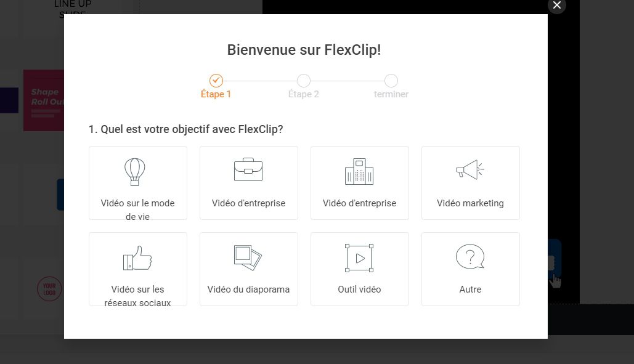Close the FlexClip welcome dialog
The height and width of the screenshot is (364, 634).
tap(557, 6)
